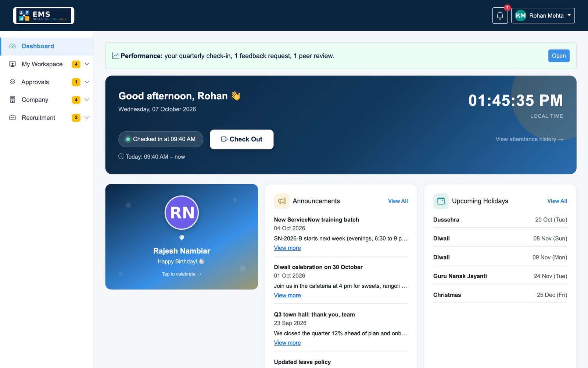Click the 01:45:35 PM clock display

[516, 100]
